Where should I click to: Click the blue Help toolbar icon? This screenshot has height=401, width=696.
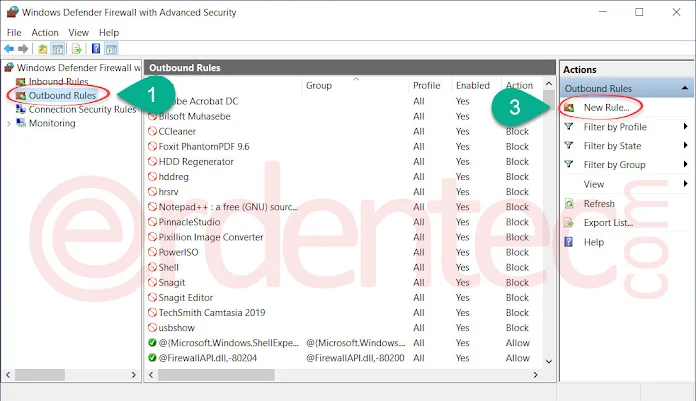pyautogui.click(x=95, y=49)
